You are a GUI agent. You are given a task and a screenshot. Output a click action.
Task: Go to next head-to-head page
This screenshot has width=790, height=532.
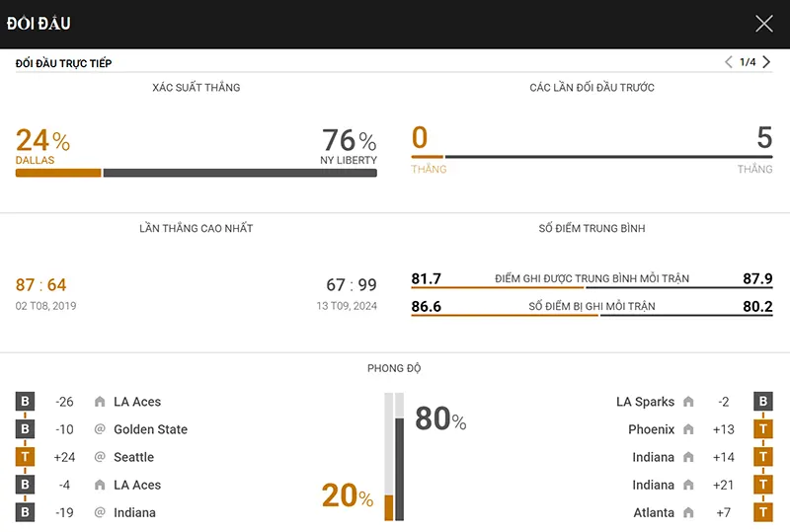(766, 62)
